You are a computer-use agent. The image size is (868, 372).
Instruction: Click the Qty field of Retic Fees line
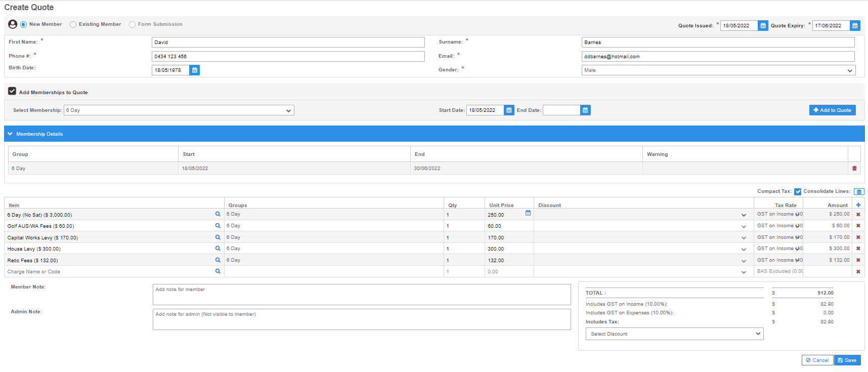click(x=464, y=260)
